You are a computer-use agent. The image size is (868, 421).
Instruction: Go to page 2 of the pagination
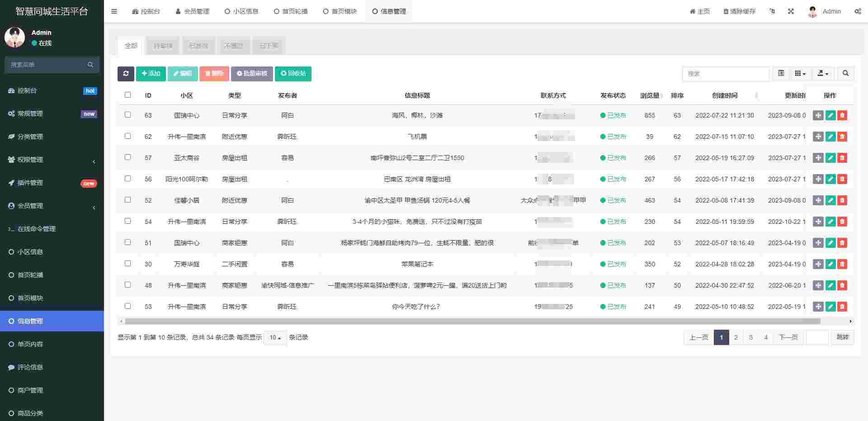[736, 337]
